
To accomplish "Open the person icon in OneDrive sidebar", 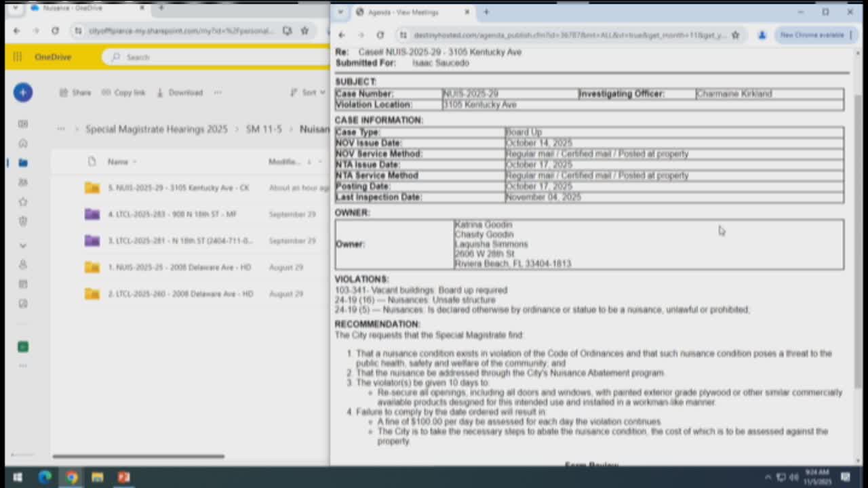I will pyautogui.click(x=23, y=264).
